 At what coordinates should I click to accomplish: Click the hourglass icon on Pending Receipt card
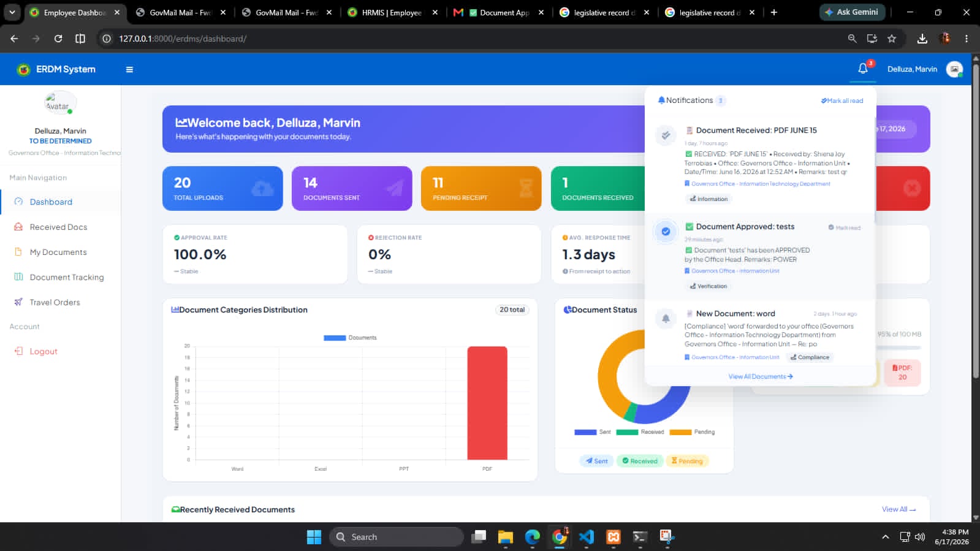click(x=526, y=188)
